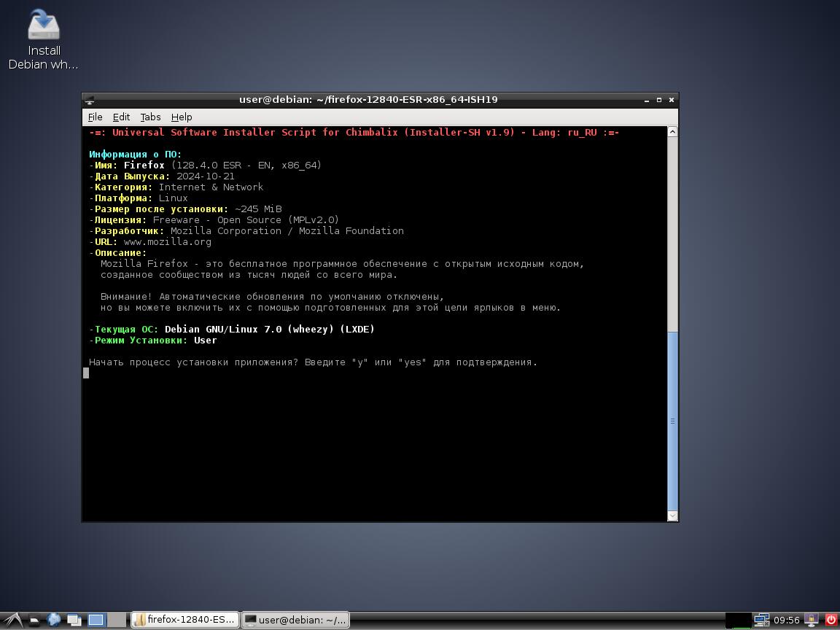Click the 'Firefox' name in terminal
Screen dimensions: 840x630
click(x=144, y=165)
